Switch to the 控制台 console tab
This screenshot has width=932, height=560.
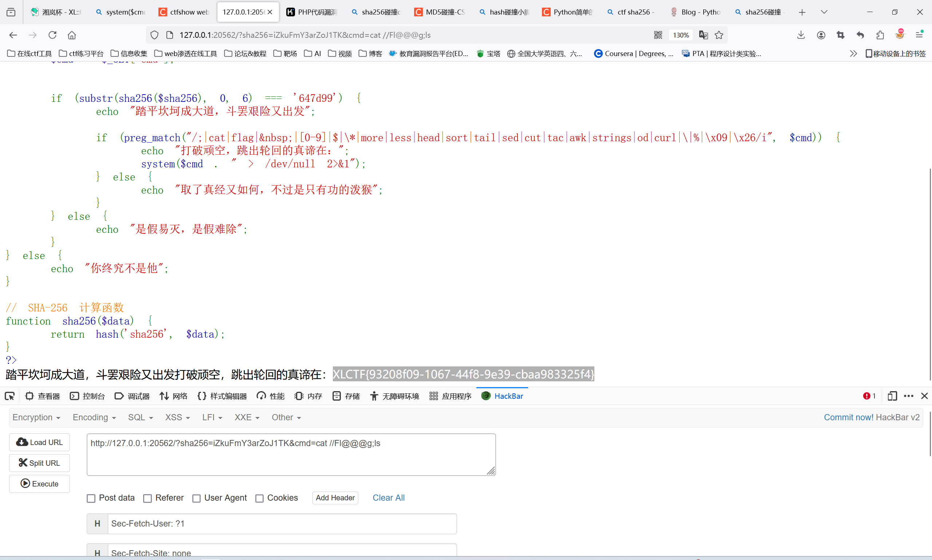[88, 396]
